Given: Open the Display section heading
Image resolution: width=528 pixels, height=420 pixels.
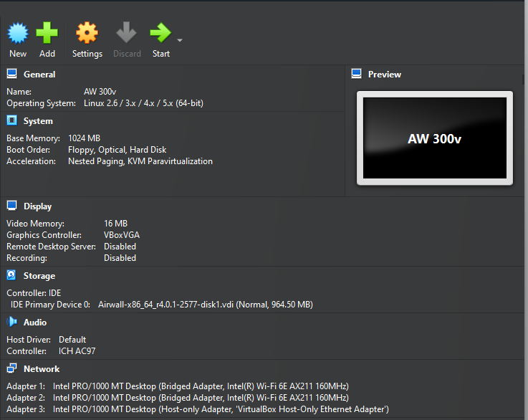Looking at the screenshot, I should coord(38,206).
